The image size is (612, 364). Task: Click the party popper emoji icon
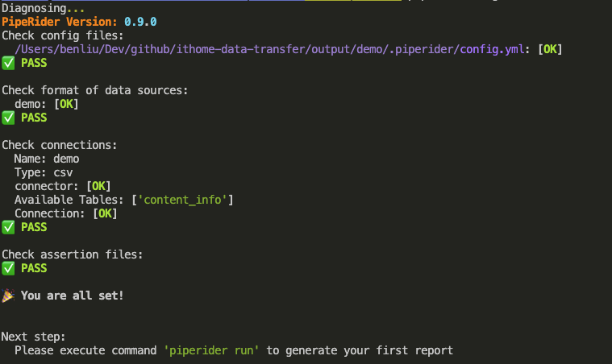point(8,296)
